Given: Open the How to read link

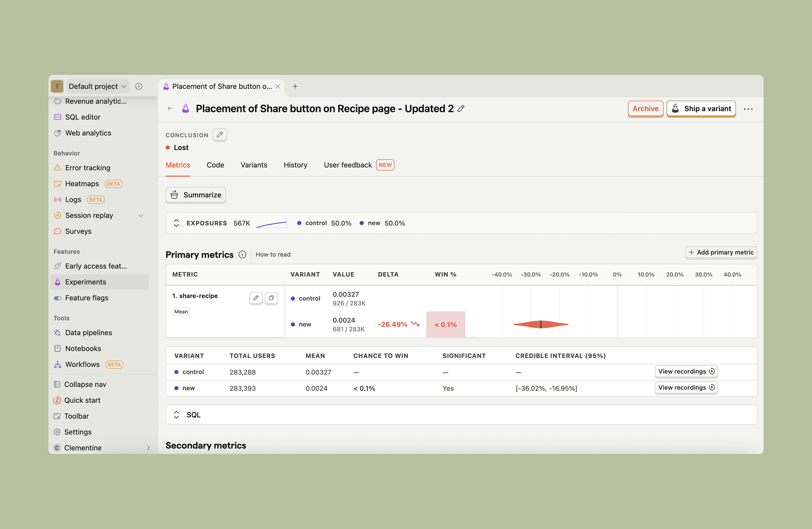Looking at the screenshot, I should [273, 255].
